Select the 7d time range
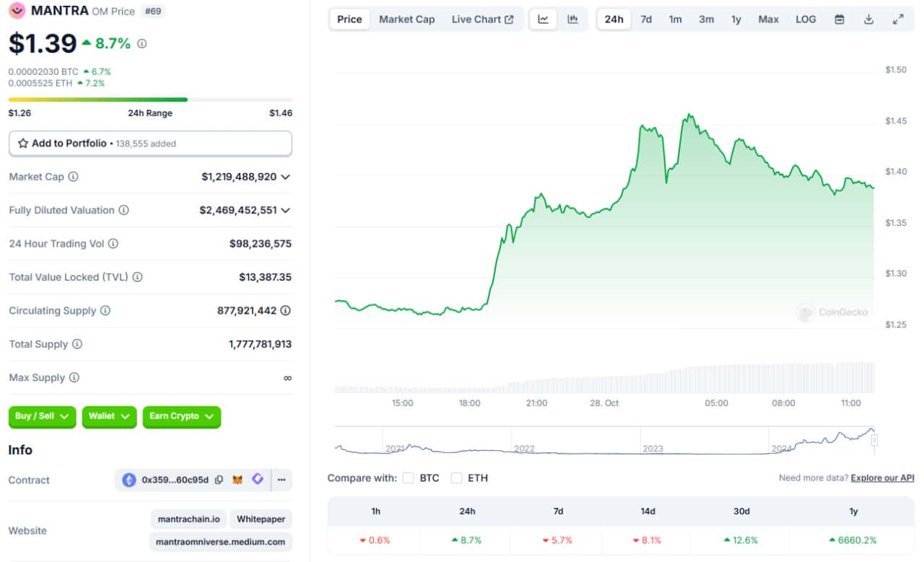924x562 pixels. pyautogui.click(x=646, y=19)
